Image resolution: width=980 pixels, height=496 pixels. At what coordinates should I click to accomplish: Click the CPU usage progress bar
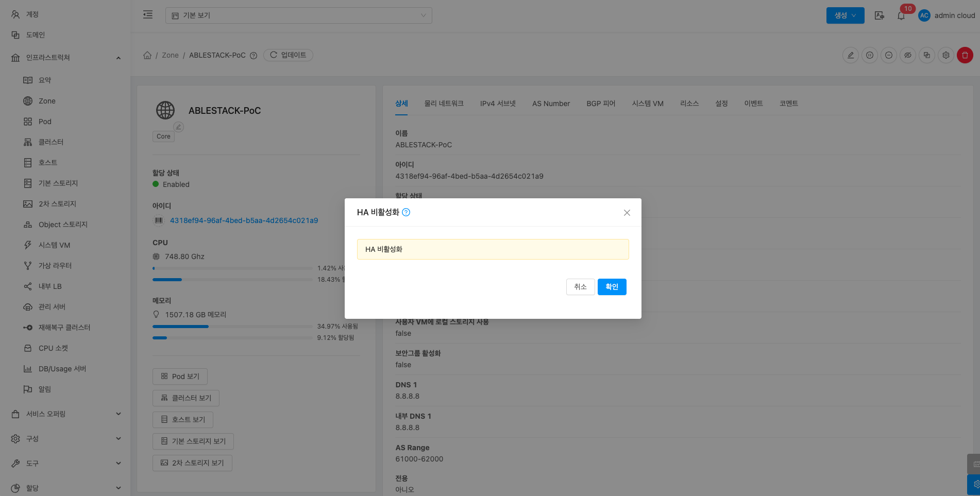[x=232, y=268]
